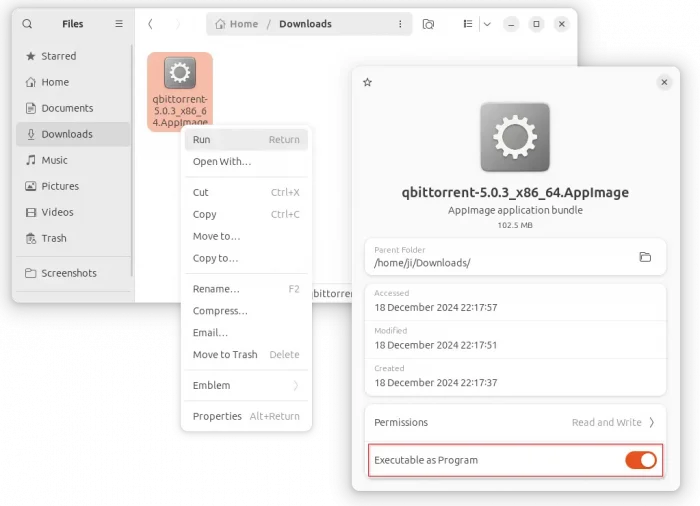
Task: Choose Copy to… from context menu
Action: [x=246, y=258]
